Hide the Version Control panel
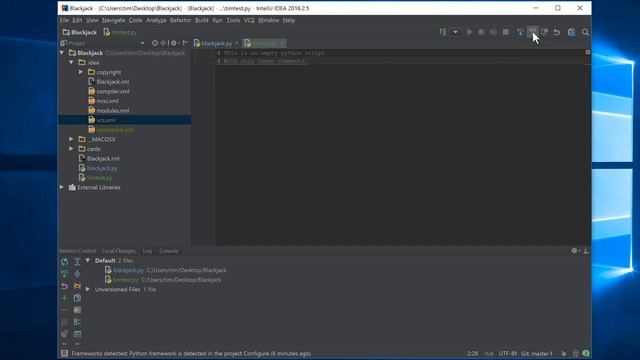 (586, 251)
